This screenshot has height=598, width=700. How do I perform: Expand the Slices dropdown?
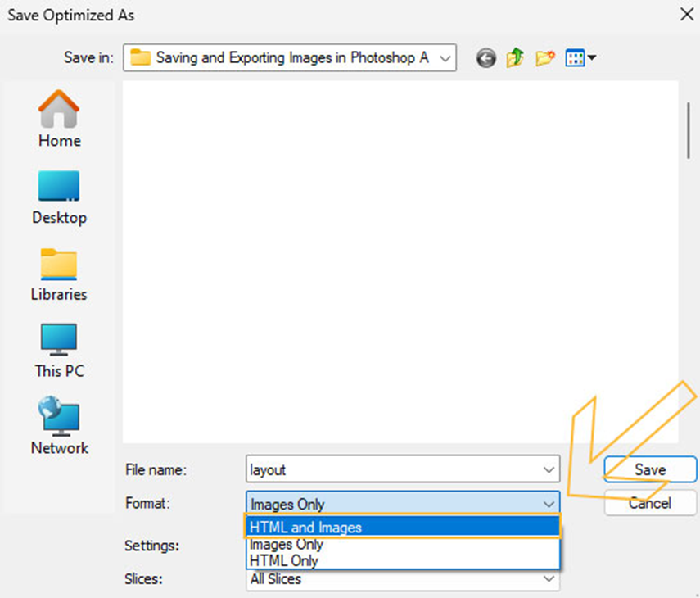point(549,579)
